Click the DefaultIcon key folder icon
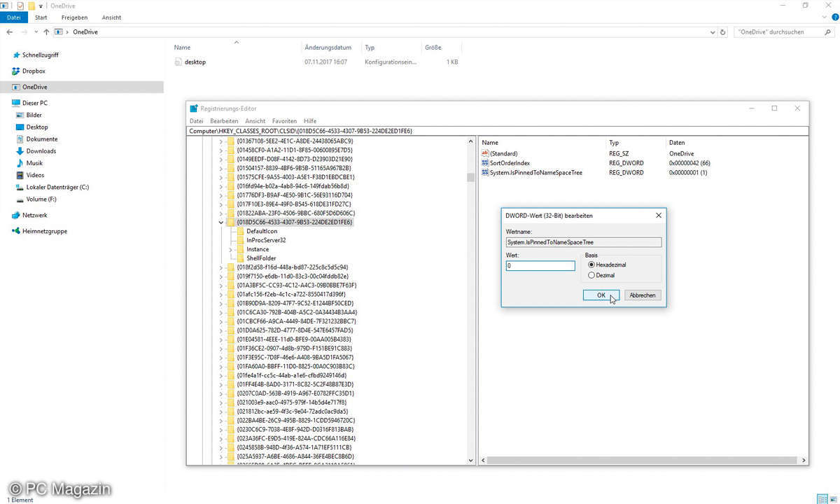The image size is (840, 504). coord(240,231)
